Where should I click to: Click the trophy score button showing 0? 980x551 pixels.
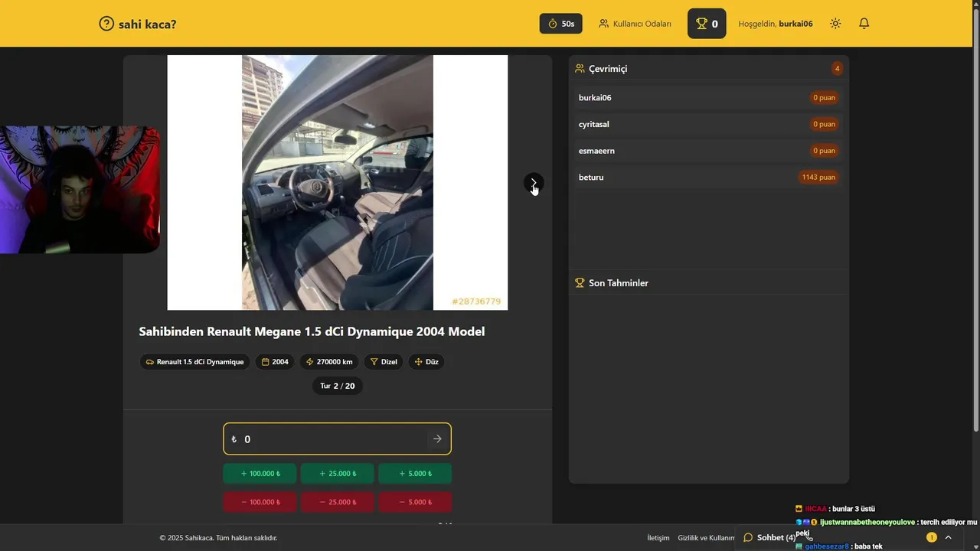click(x=707, y=24)
